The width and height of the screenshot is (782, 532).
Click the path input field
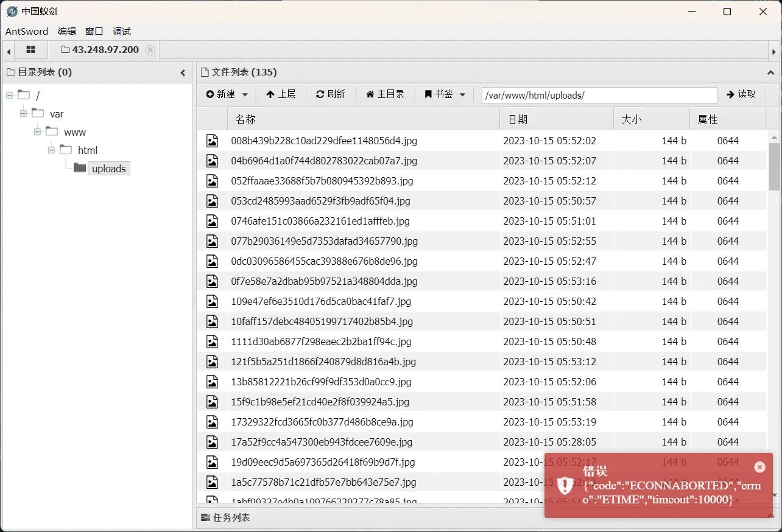599,95
